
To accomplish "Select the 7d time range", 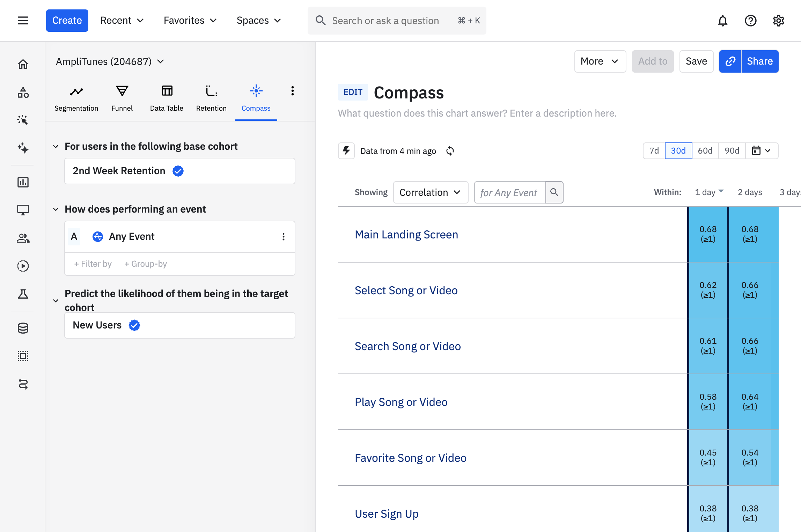I will pos(654,151).
